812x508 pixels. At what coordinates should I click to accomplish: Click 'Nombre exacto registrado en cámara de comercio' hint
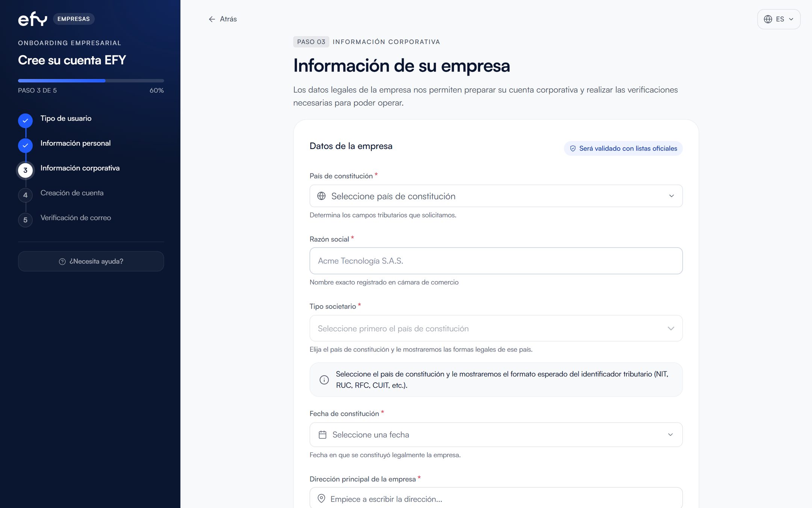coord(384,282)
